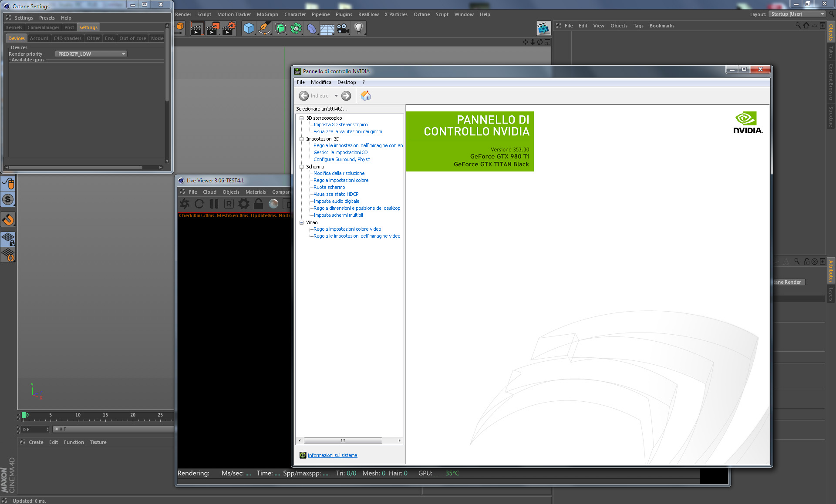
Task: Open Live Viewer settings gear icon
Action: (x=244, y=204)
